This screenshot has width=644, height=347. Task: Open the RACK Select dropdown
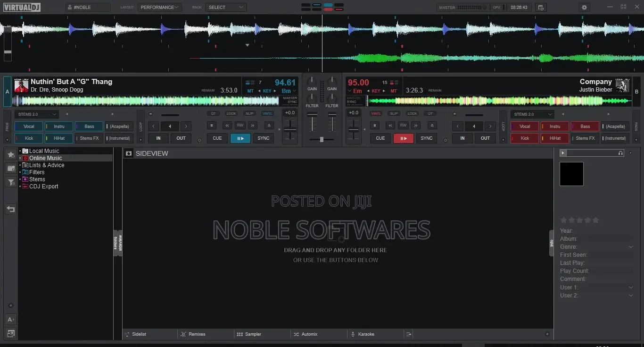tap(226, 8)
